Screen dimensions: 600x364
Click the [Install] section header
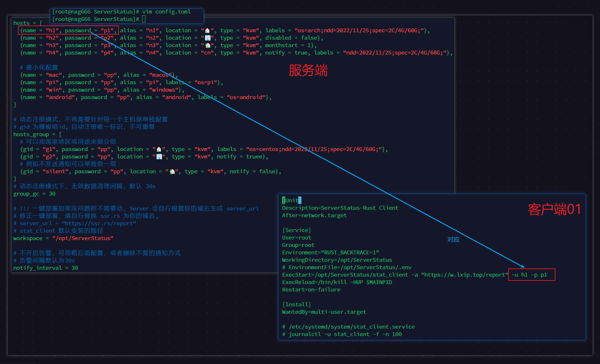[297, 305]
